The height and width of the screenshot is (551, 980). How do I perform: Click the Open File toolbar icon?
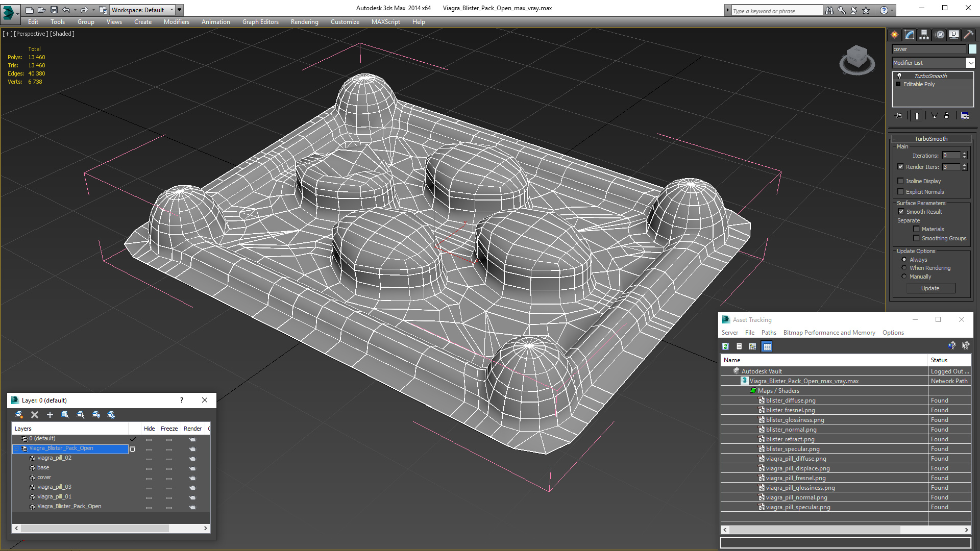click(42, 10)
